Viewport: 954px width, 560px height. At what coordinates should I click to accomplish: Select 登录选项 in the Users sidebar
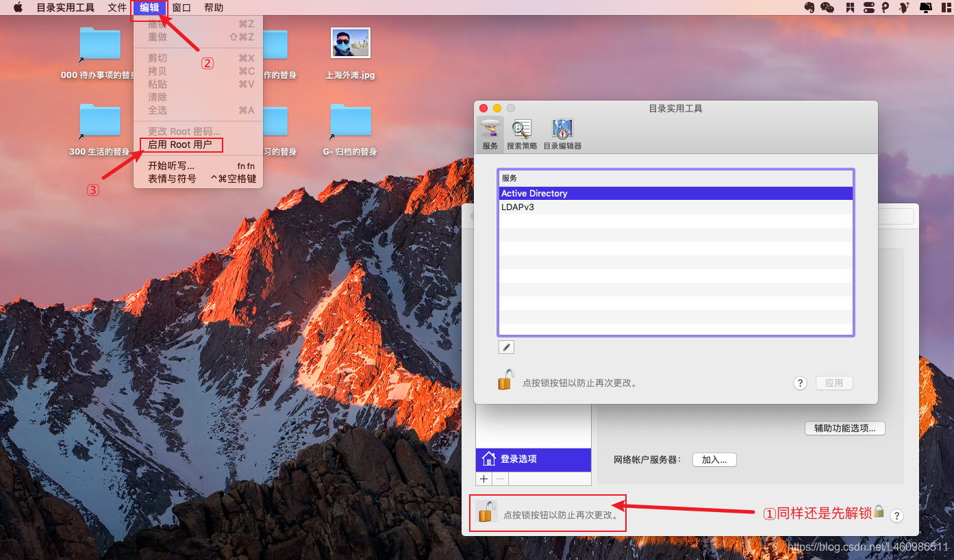click(534, 459)
